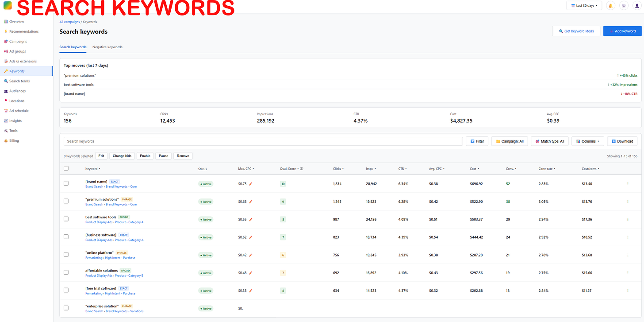The height and width of the screenshot is (322, 644).
Task: Check the box for [brand name] keyword
Action: pyautogui.click(x=66, y=183)
